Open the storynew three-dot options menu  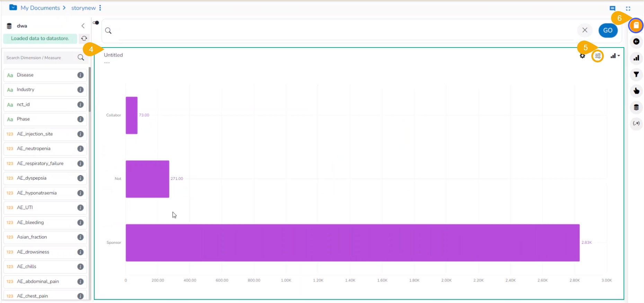pyautogui.click(x=100, y=8)
